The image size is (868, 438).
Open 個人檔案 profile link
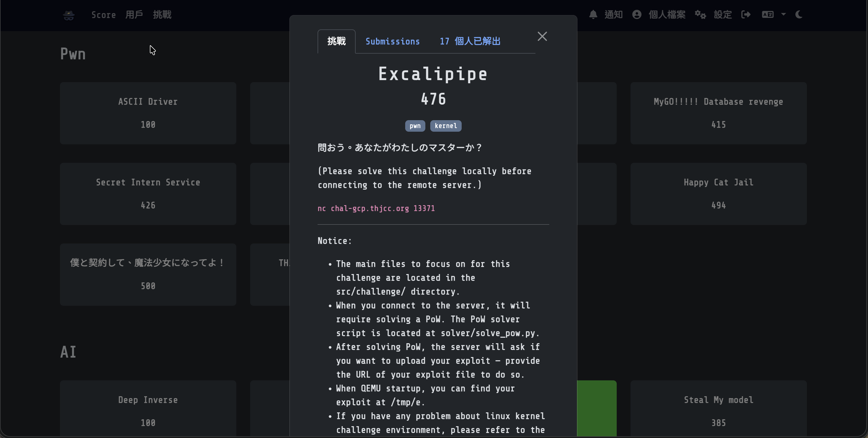[667, 14]
